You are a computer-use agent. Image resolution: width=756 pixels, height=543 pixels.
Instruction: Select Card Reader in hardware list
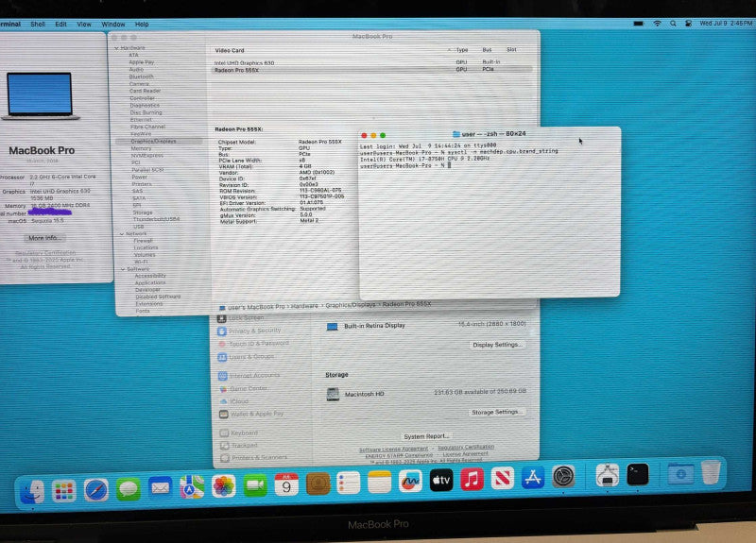(x=145, y=91)
